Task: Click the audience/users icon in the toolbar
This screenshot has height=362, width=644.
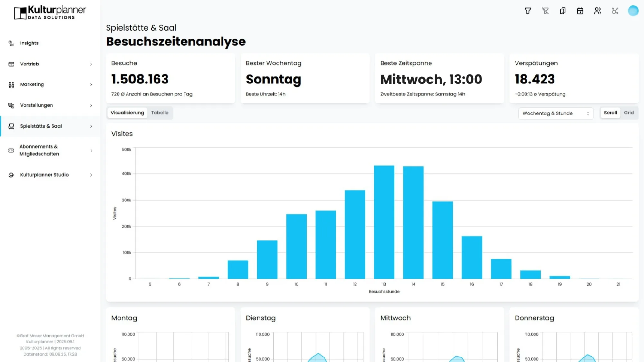Action: coord(598,11)
